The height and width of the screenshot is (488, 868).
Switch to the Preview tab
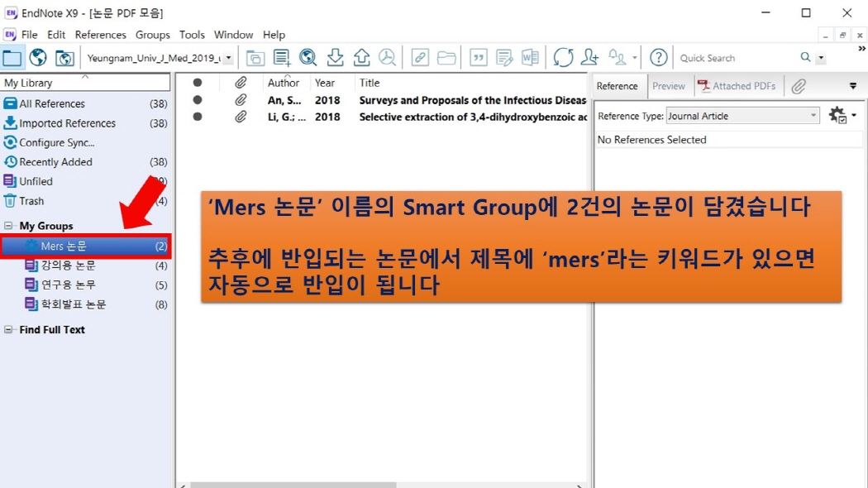point(668,86)
